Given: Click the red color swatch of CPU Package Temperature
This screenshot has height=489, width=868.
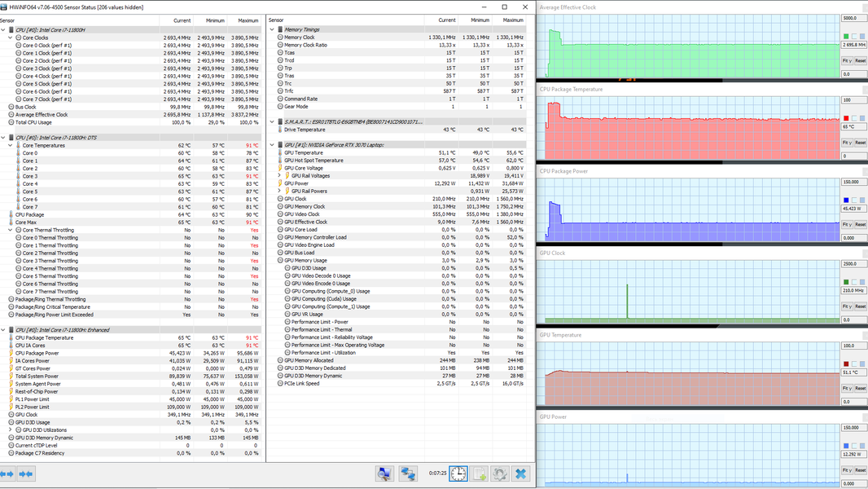Looking at the screenshot, I should coord(845,118).
